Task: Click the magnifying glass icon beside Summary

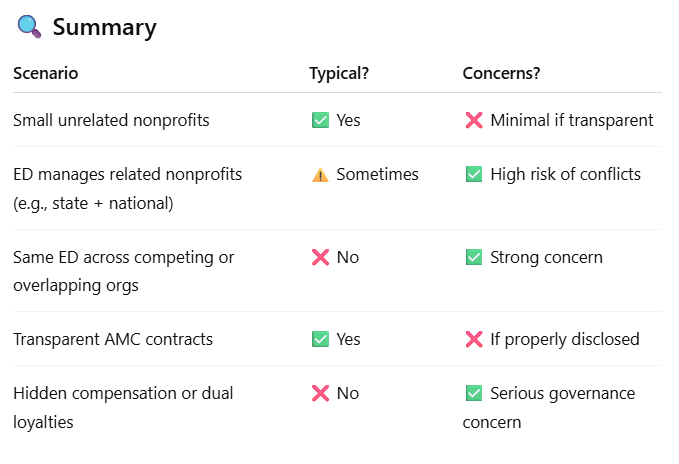Action: tap(29, 27)
